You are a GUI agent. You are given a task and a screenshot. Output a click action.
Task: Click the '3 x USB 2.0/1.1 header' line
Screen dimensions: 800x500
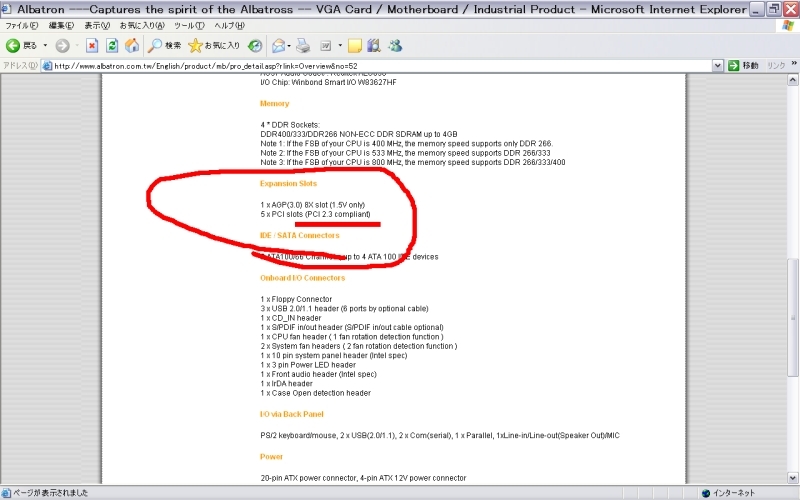344,309
